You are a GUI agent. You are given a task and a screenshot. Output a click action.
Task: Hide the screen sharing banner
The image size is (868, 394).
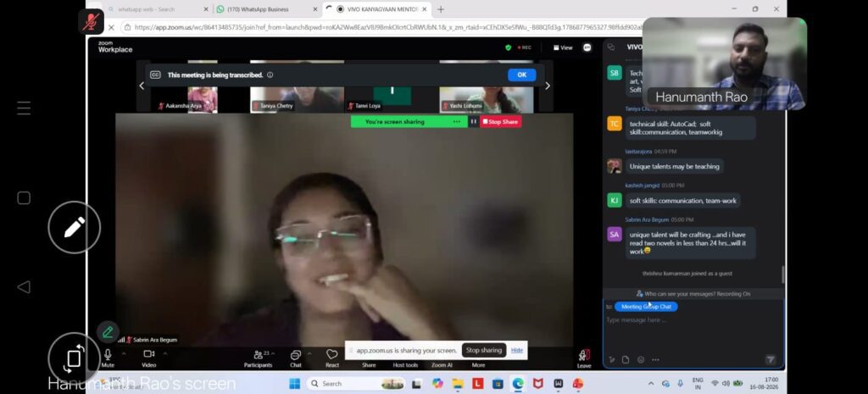coord(516,350)
